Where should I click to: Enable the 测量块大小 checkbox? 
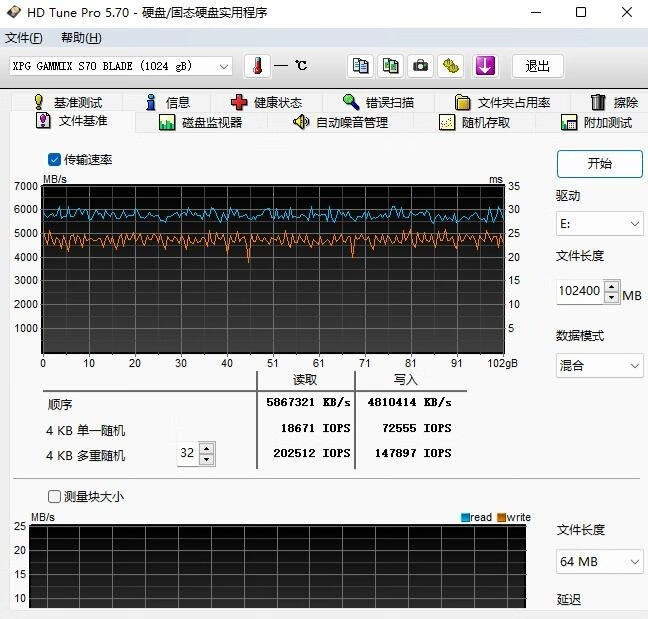(x=54, y=496)
